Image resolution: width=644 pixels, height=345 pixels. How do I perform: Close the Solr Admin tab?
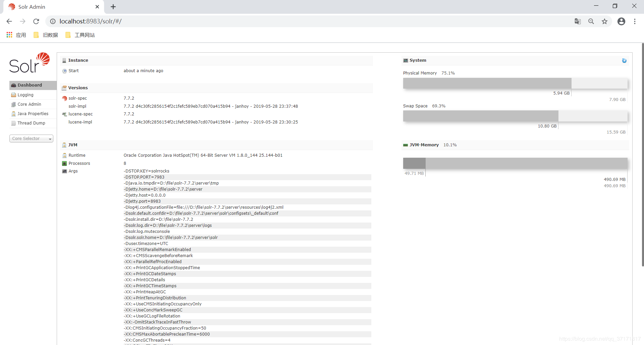[97, 7]
